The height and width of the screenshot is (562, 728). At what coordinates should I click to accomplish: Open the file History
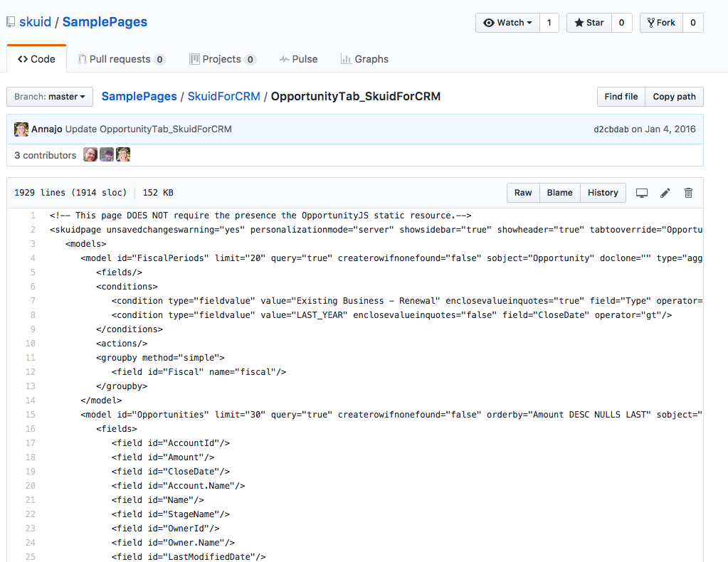click(603, 193)
